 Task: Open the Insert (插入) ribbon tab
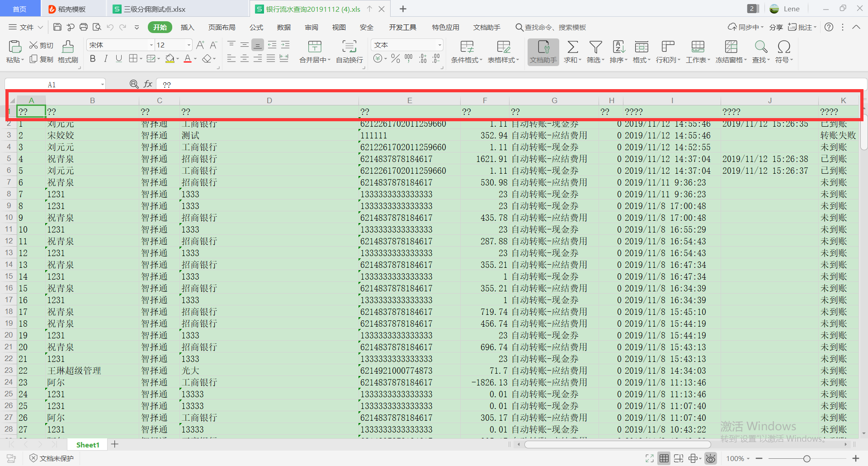click(x=187, y=28)
